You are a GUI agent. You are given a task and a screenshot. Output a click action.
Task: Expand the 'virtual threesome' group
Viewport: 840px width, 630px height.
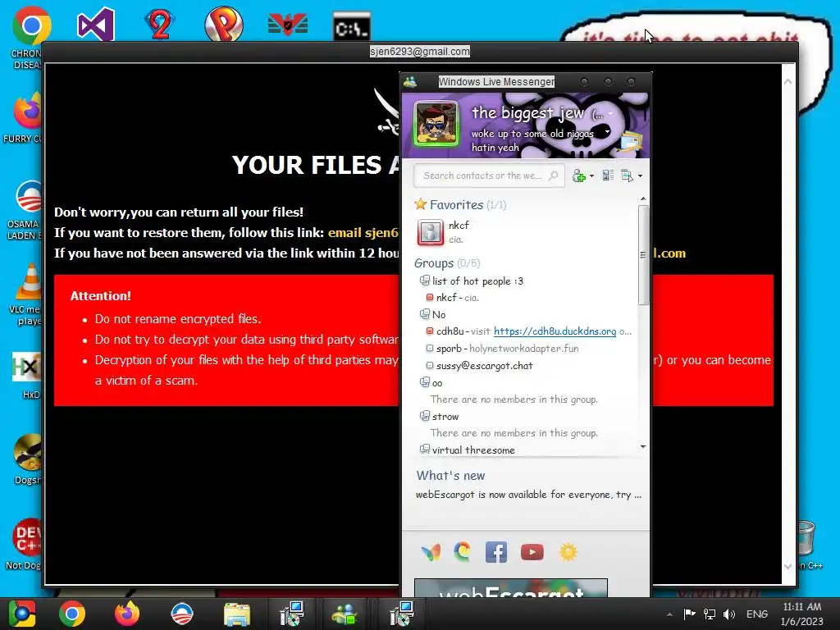click(x=467, y=450)
